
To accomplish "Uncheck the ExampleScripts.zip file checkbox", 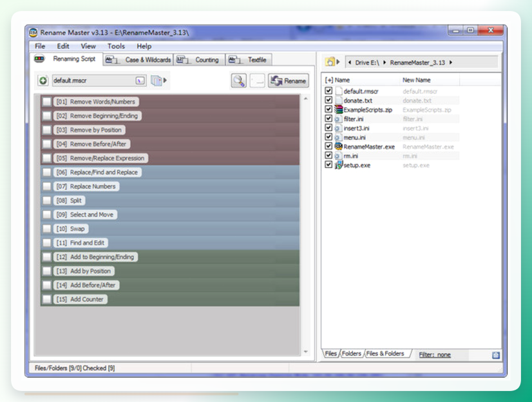I will click(x=328, y=109).
